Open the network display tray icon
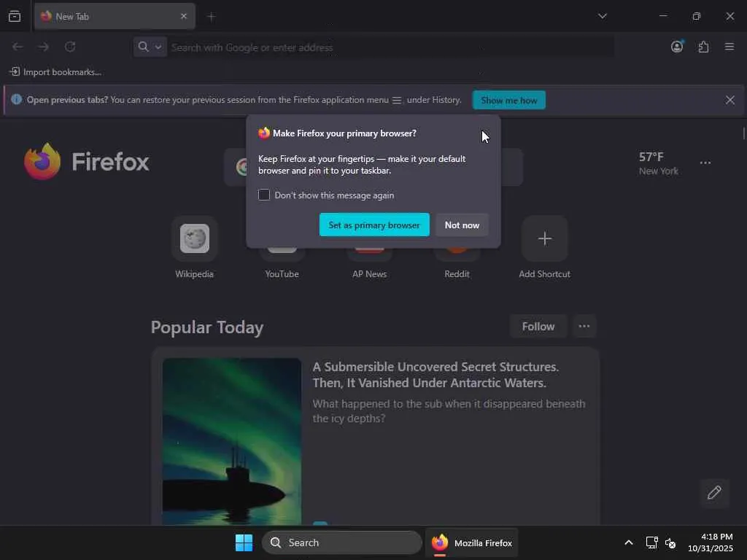The height and width of the screenshot is (560, 747). (651, 542)
